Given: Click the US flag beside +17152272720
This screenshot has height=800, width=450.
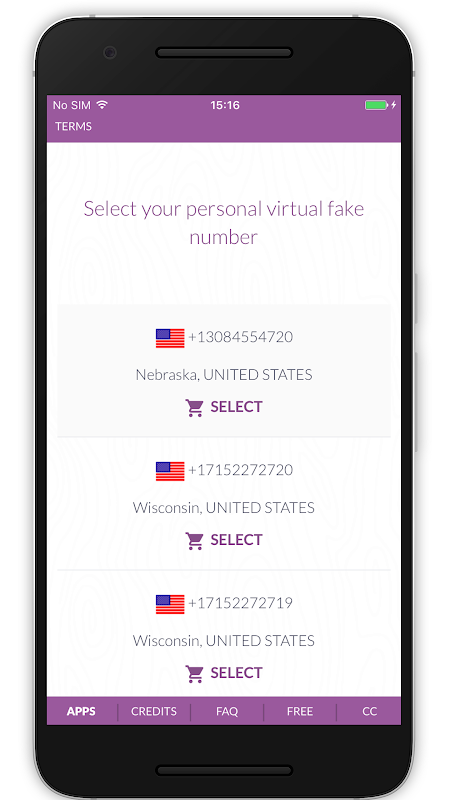Looking at the screenshot, I should [170, 471].
